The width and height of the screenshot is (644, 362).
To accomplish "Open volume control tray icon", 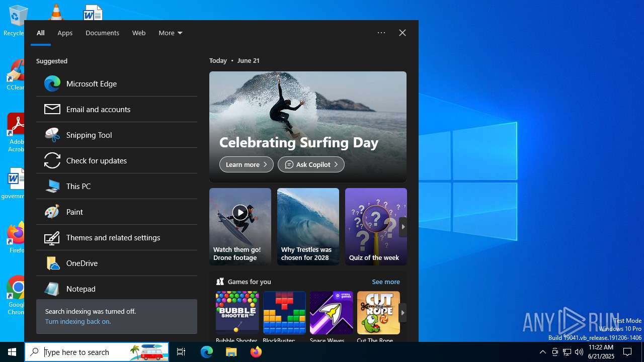I will (579, 352).
